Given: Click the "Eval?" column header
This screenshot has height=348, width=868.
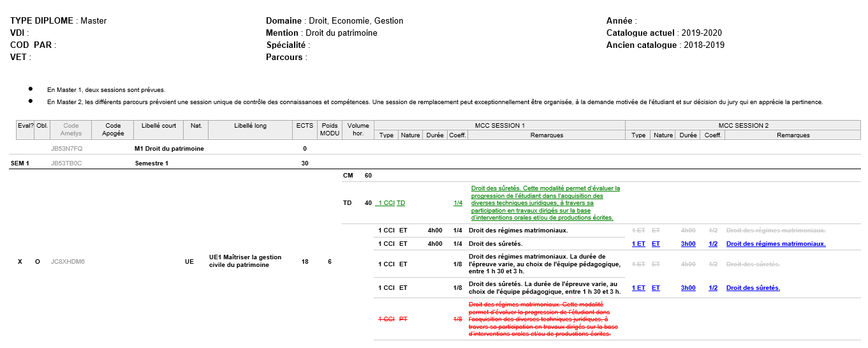Looking at the screenshot, I should (x=26, y=126).
